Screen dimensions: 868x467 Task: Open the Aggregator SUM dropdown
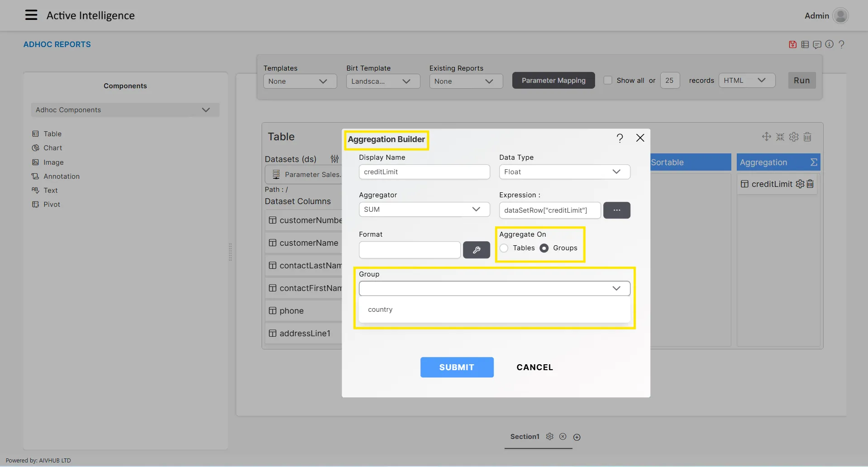(x=424, y=210)
